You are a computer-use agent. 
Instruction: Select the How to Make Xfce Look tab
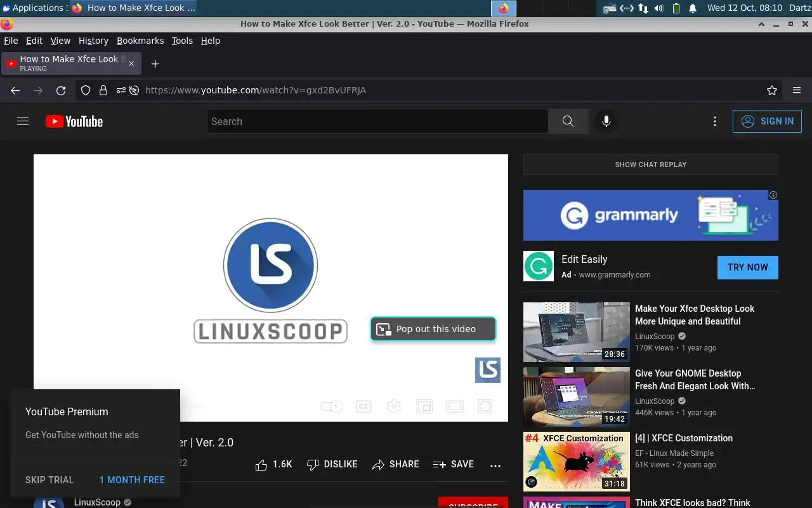[x=72, y=63]
